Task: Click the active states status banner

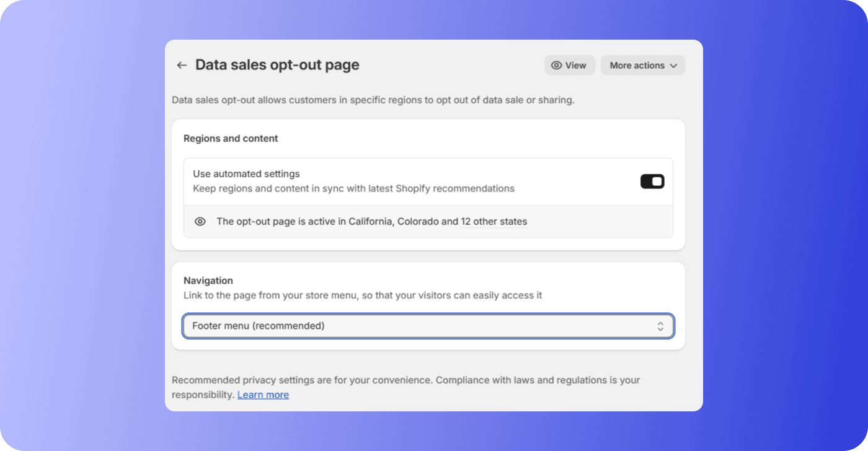Action: point(428,221)
